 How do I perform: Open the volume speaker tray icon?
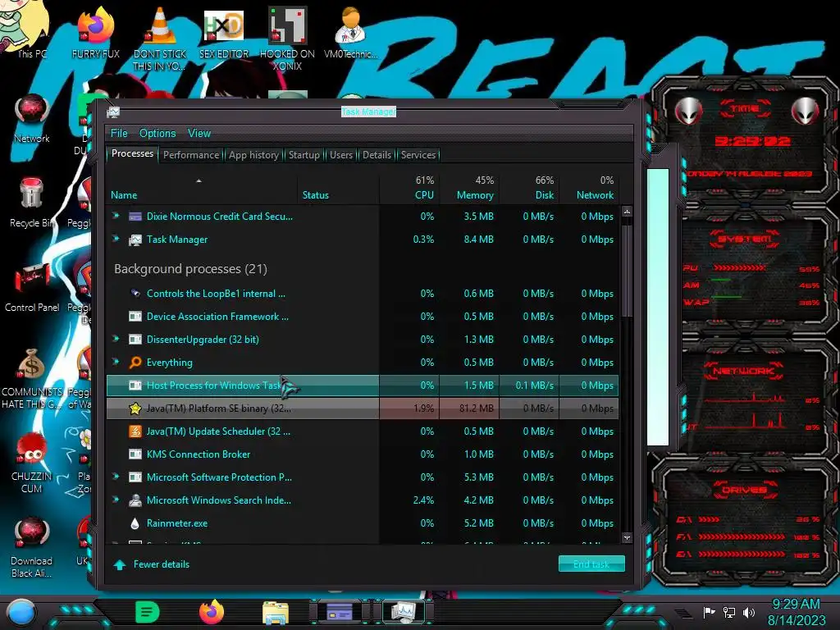749,612
